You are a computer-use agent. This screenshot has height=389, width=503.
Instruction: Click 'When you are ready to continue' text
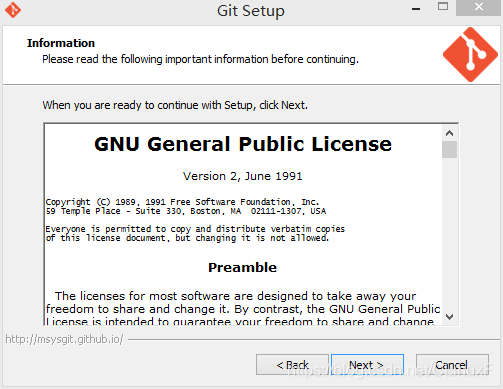point(175,105)
